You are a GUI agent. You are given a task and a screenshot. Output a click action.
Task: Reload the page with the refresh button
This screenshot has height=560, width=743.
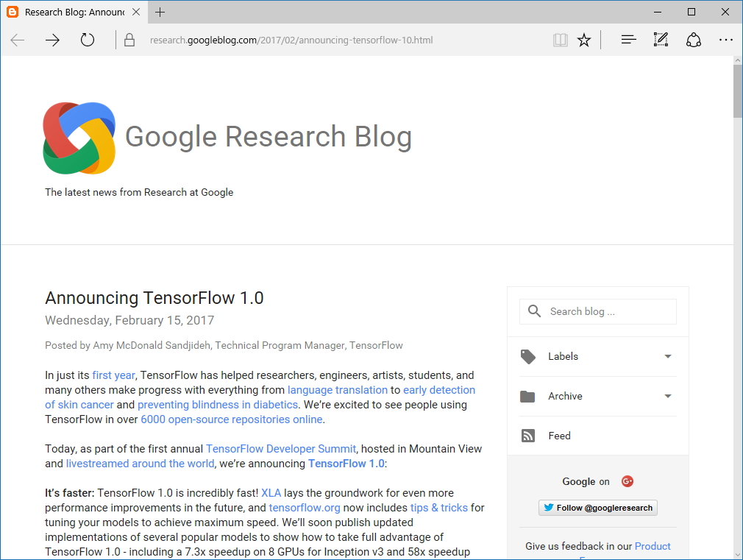point(88,40)
